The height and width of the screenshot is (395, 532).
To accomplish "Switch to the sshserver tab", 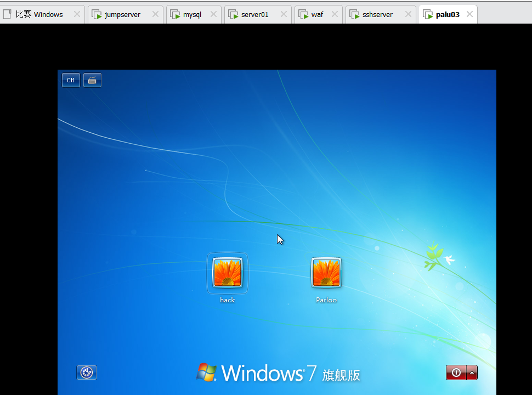I will click(x=377, y=14).
